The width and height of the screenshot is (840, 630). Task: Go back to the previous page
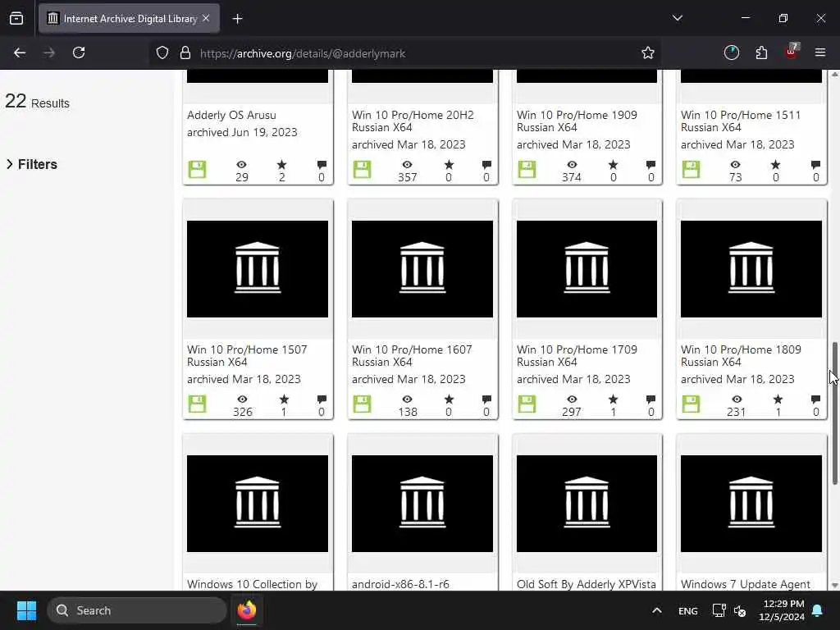click(x=20, y=52)
